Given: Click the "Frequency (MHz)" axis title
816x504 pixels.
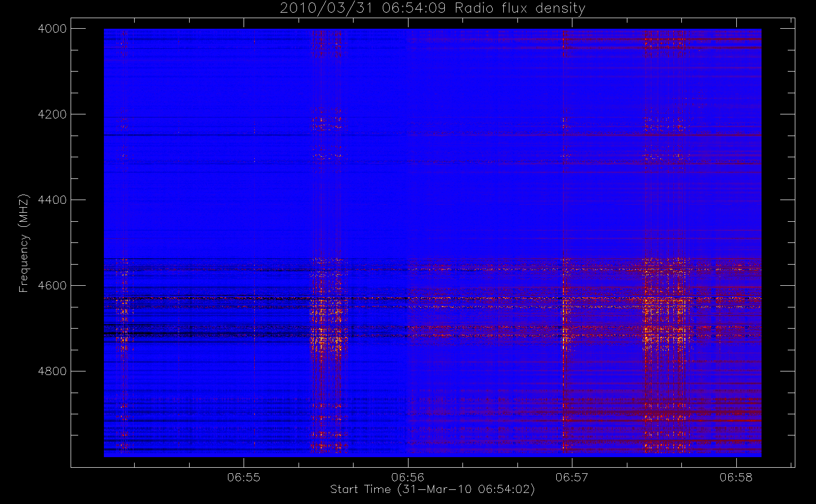Looking at the screenshot, I should (x=24, y=243).
